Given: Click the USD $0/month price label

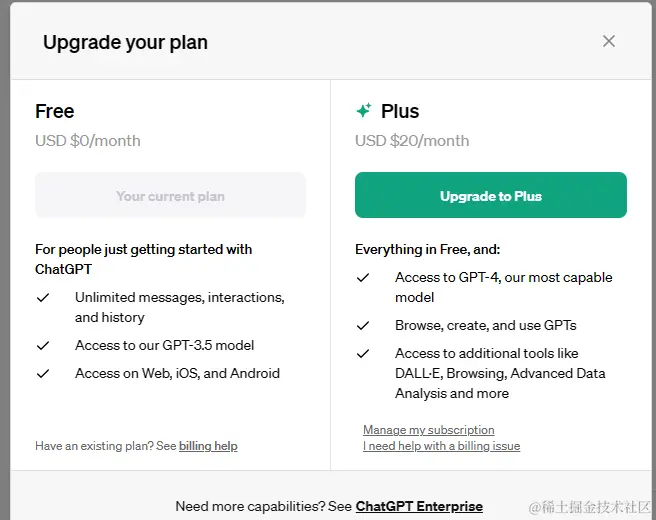Looking at the screenshot, I should tap(88, 141).
